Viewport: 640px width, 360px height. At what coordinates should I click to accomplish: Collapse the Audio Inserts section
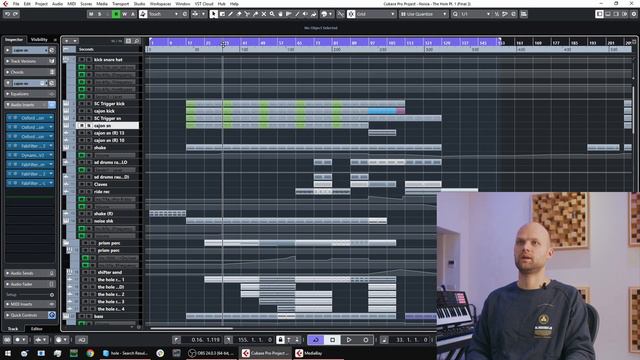29,105
